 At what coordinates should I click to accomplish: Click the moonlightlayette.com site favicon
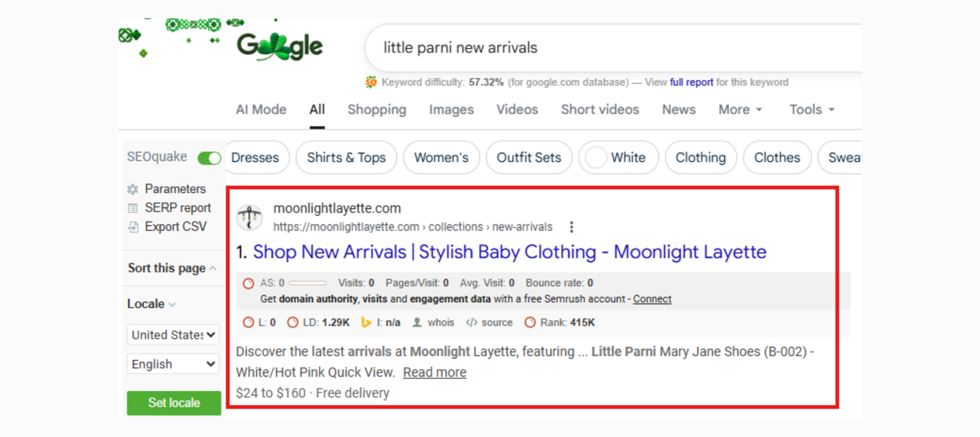tap(250, 217)
